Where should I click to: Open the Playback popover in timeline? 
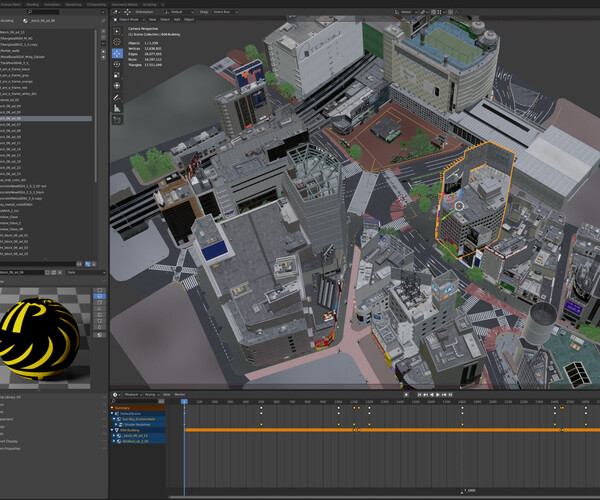[132, 394]
